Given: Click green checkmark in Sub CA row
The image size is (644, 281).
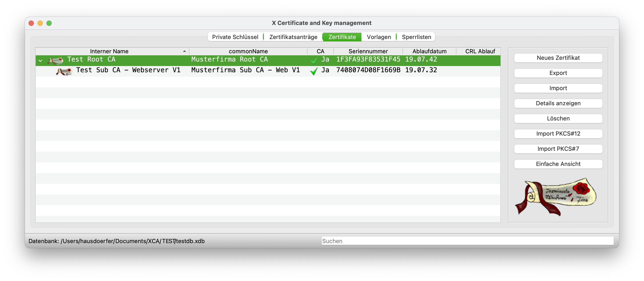Looking at the screenshot, I should click(314, 71).
